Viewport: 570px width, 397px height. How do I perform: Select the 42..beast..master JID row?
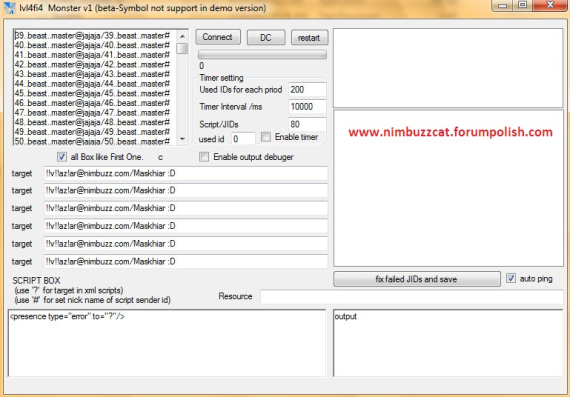tap(92, 64)
